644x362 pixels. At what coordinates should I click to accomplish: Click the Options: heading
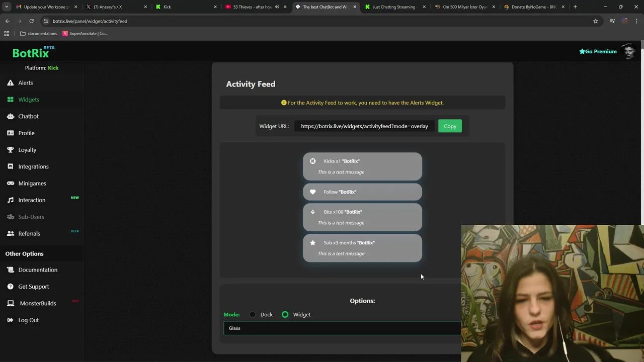[362, 301]
